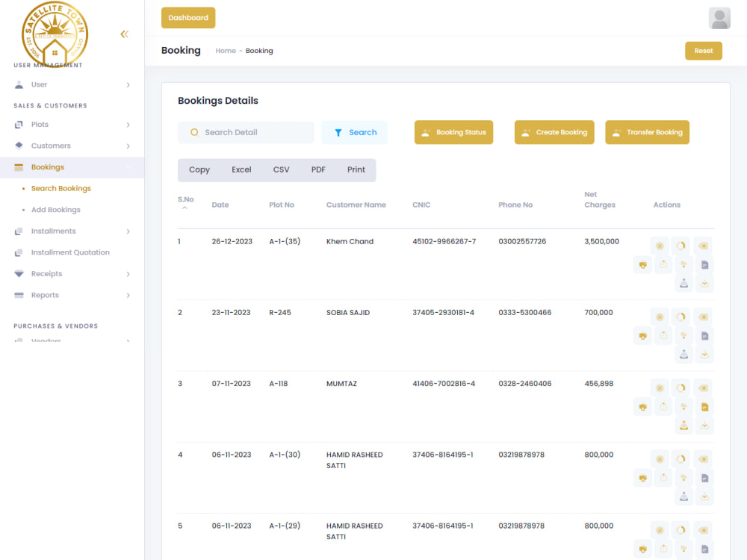Click Transfer Booking
Image resolution: width=747 pixels, height=560 pixels.
[647, 132]
